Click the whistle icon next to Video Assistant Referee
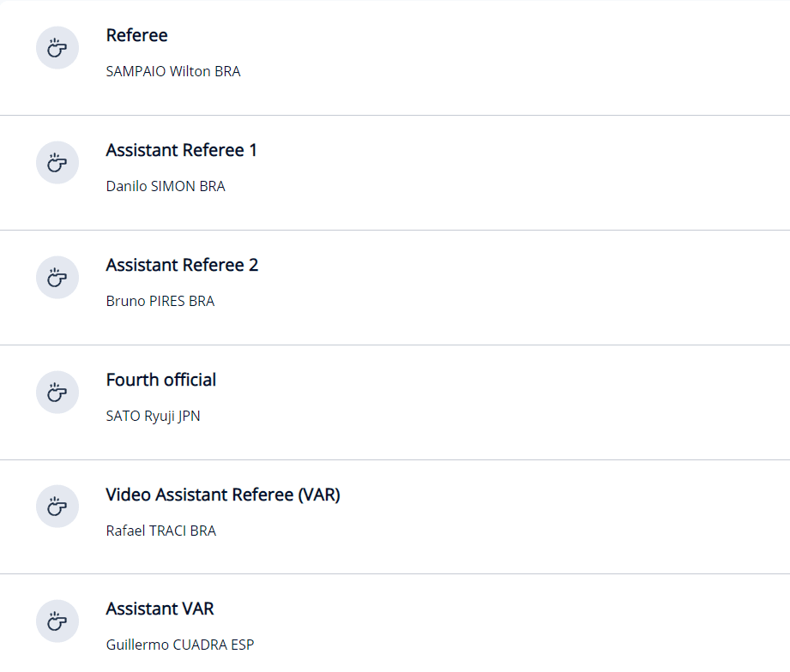The height and width of the screenshot is (672, 790). point(57,507)
